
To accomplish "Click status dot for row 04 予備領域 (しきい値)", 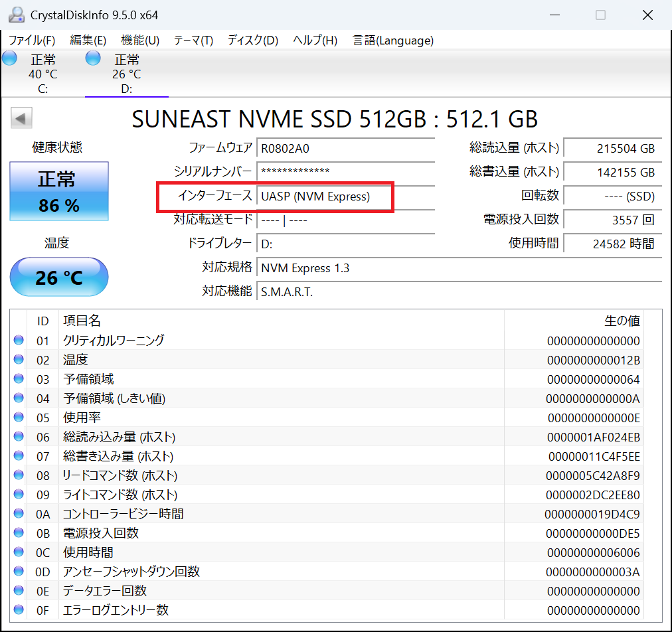I will pos(19,398).
